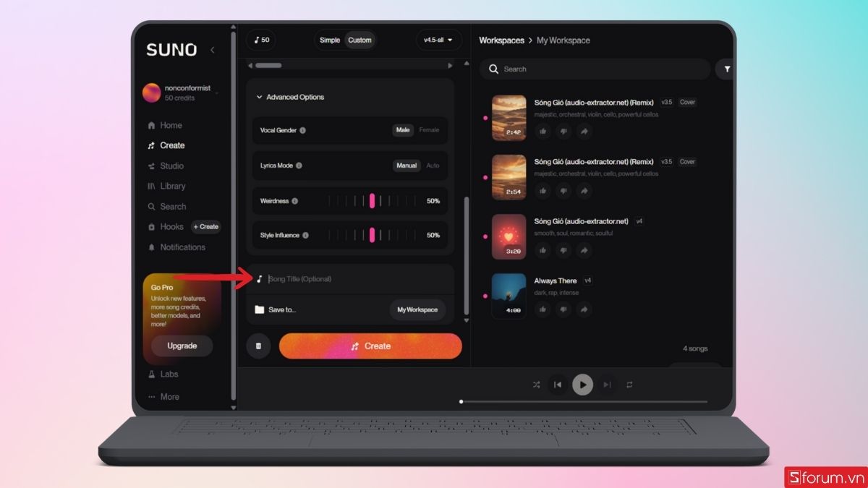This screenshot has width=868, height=488.
Task: Open the filter funnel button
Action: pos(726,69)
